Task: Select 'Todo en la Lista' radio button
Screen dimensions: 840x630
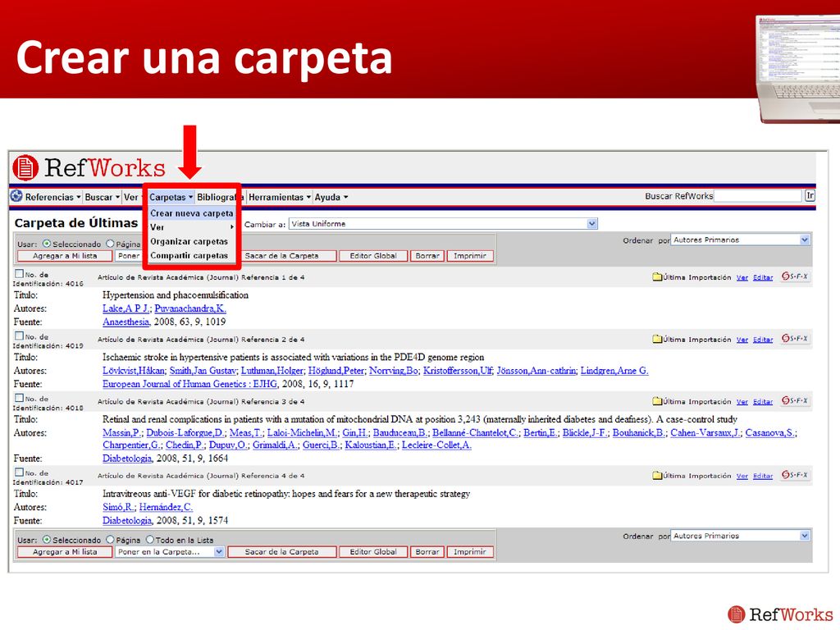Action: point(150,540)
